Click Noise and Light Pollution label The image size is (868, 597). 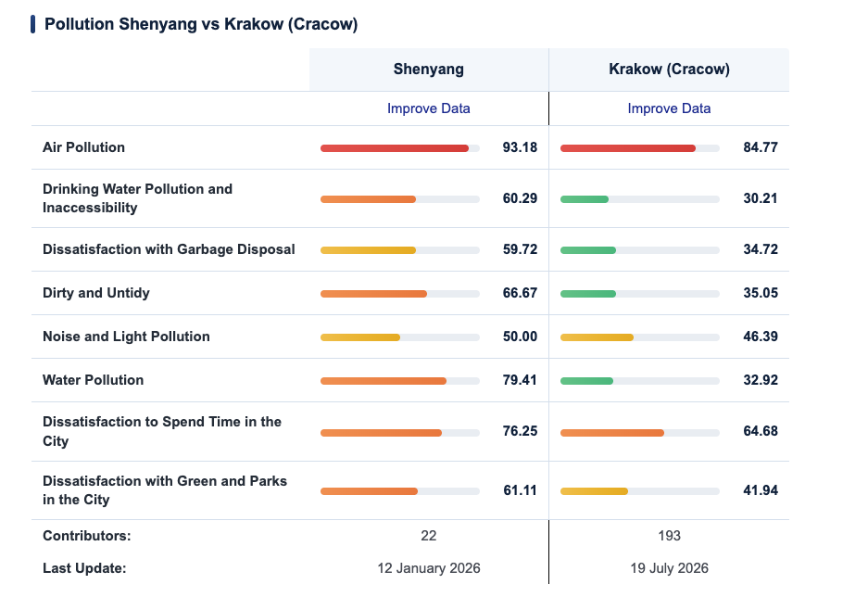click(x=126, y=337)
